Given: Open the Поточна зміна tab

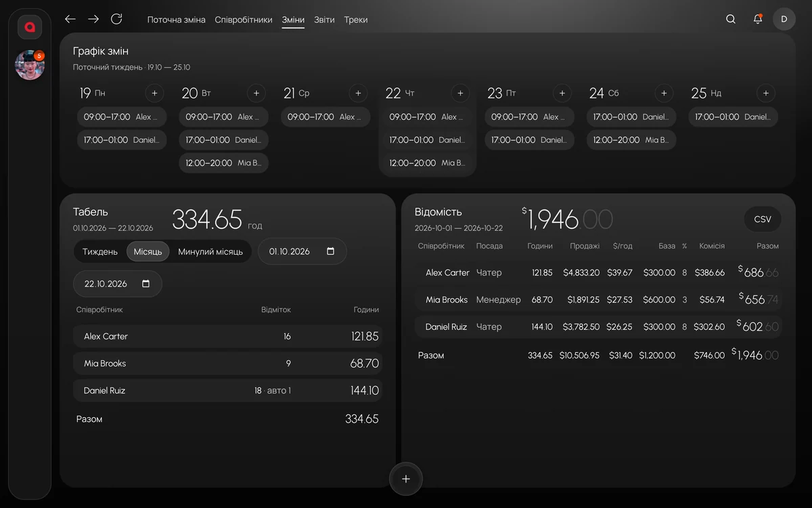Looking at the screenshot, I should pyautogui.click(x=177, y=20).
